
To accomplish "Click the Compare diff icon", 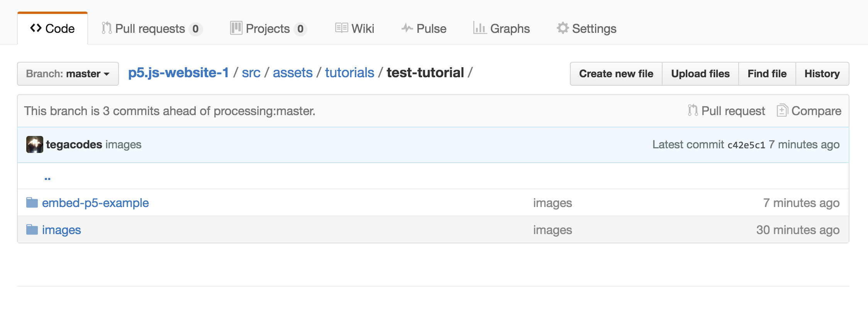I will click(782, 111).
